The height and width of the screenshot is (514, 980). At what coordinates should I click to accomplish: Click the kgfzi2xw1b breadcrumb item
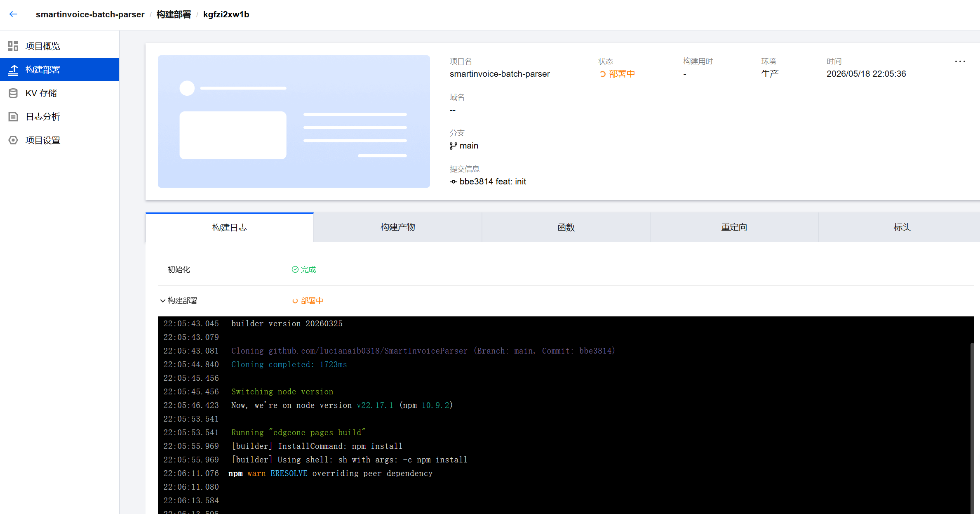pyautogui.click(x=226, y=14)
